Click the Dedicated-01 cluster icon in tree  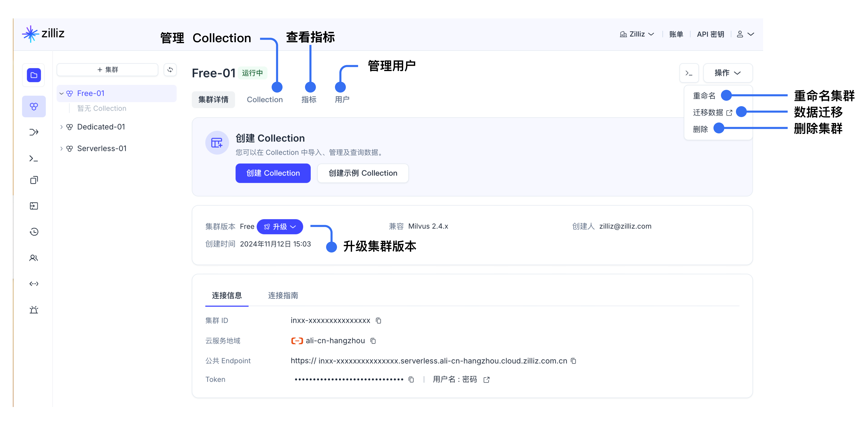[x=69, y=127]
